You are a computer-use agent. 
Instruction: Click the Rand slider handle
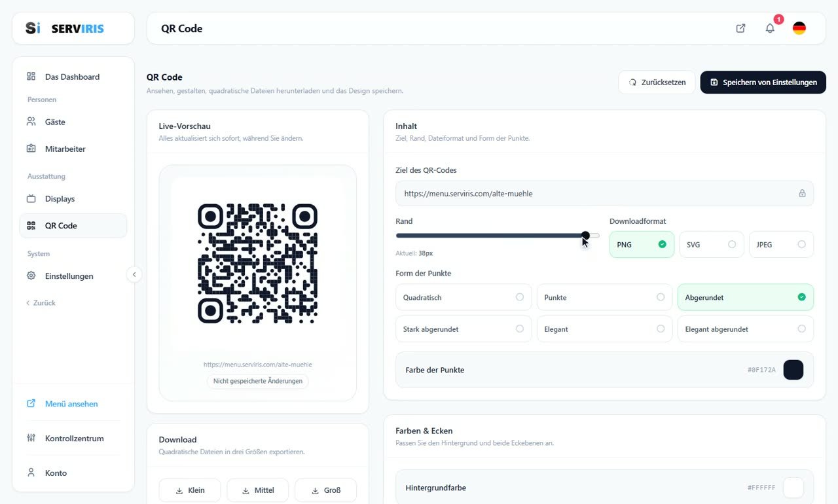pos(585,236)
